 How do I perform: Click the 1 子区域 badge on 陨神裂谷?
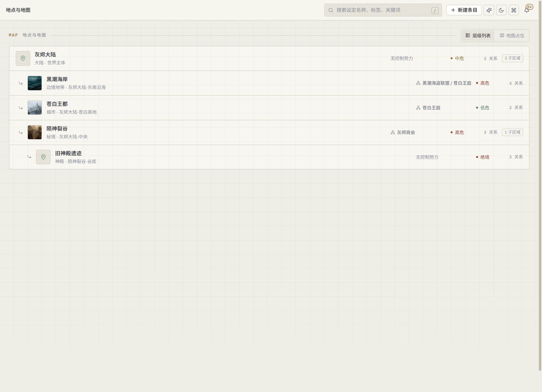click(x=512, y=132)
